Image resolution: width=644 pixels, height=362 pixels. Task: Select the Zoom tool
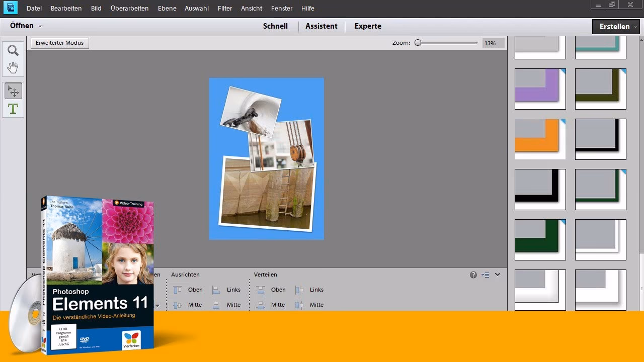[x=13, y=50]
